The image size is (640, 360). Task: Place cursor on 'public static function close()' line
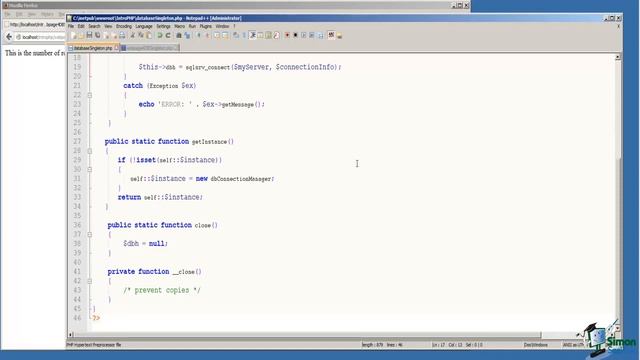pos(162,225)
